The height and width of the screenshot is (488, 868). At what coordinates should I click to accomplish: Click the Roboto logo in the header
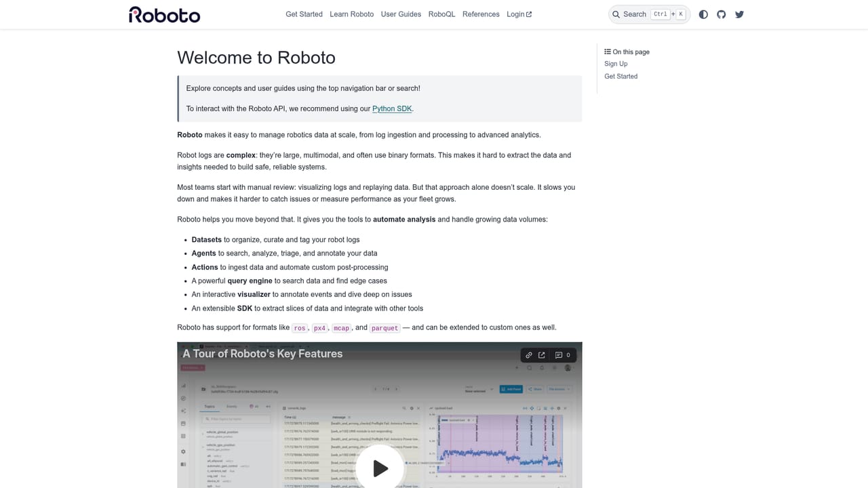coord(165,14)
